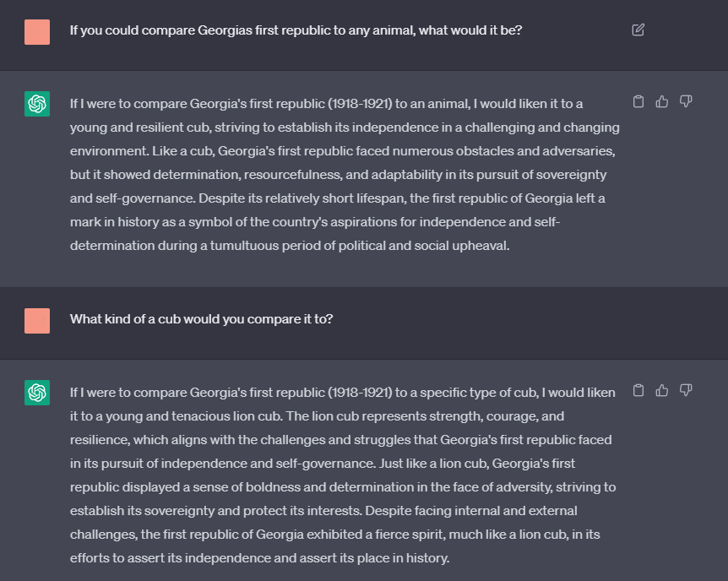Click the question 'What kind of a cub would you compare it to?'
This screenshot has height=581, width=728.
click(x=202, y=319)
